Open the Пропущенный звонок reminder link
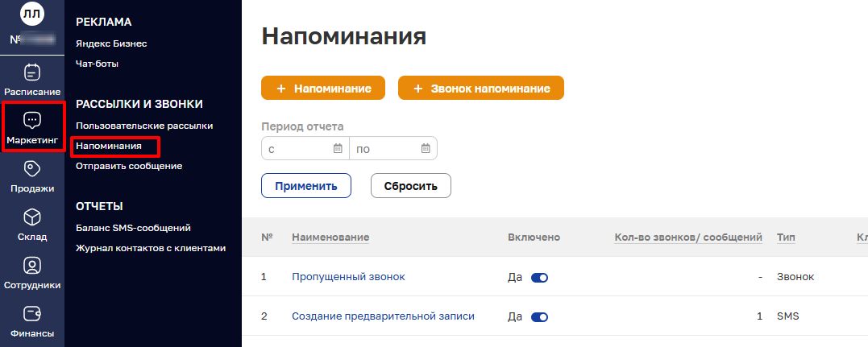Viewport: 868px width, 347px height. [348, 277]
